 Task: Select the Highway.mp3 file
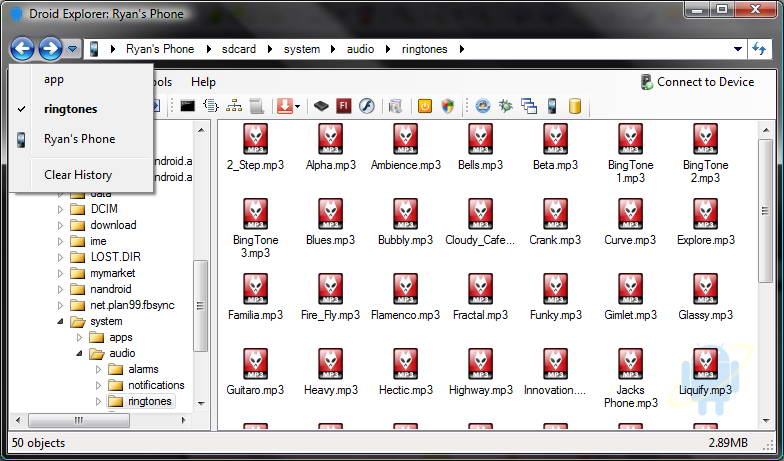480,372
